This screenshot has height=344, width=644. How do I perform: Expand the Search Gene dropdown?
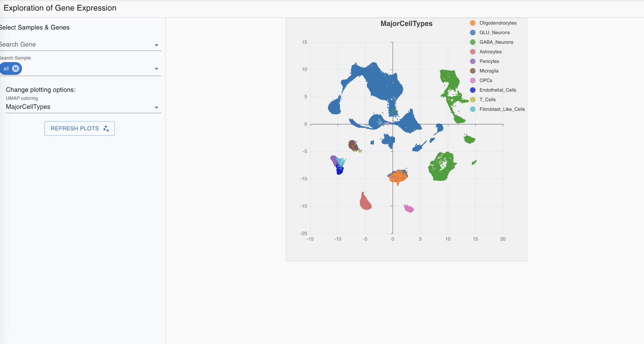(156, 45)
